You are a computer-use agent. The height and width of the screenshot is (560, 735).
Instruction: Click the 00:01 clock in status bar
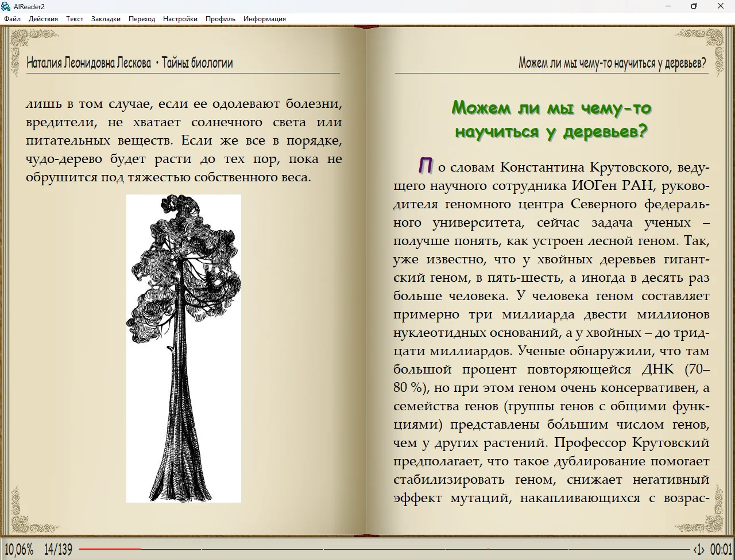coord(721,549)
